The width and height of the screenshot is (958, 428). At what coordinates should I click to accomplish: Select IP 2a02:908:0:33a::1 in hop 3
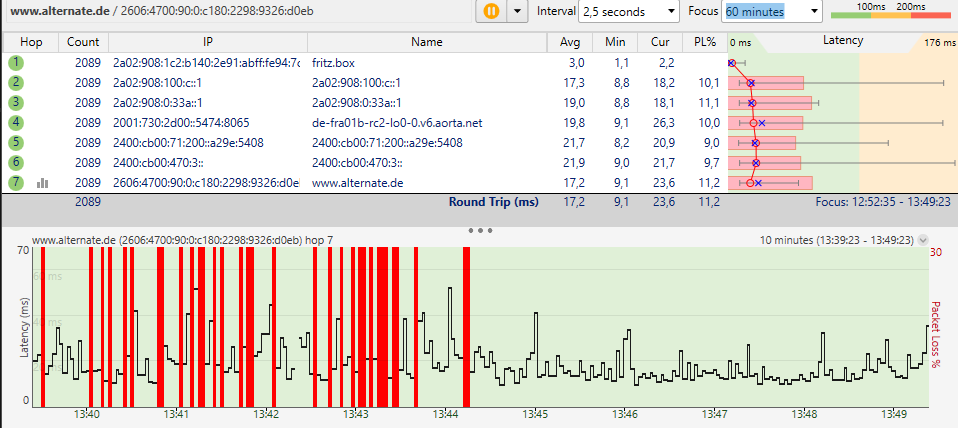158,103
